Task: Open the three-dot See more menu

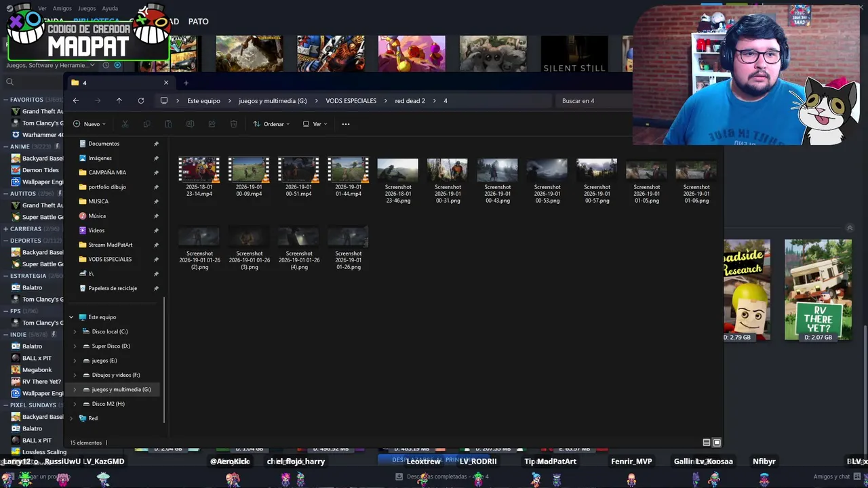Action: tap(345, 124)
